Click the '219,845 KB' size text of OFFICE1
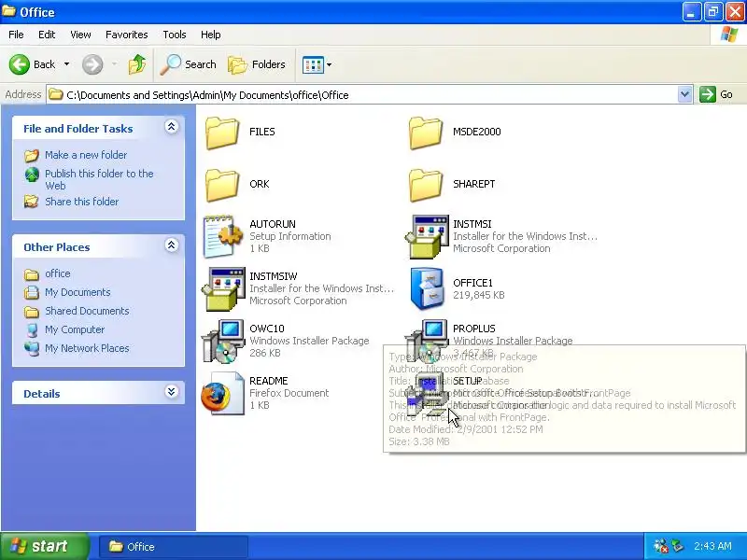Screen dimensions: 747x560 [478, 295]
